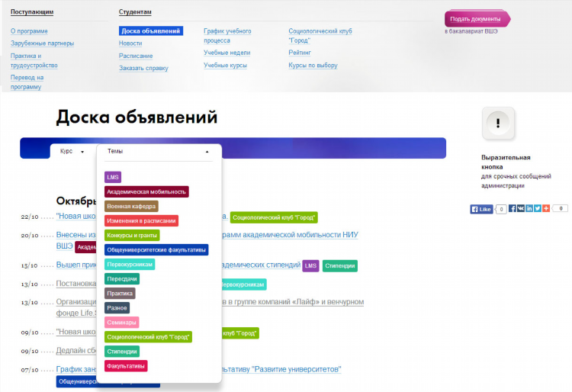Image resolution: width=572 pixels, height=392 pixels.
Task: Open the 09/10 Дедлайн announcement link
Action: (x=76, y=350)
